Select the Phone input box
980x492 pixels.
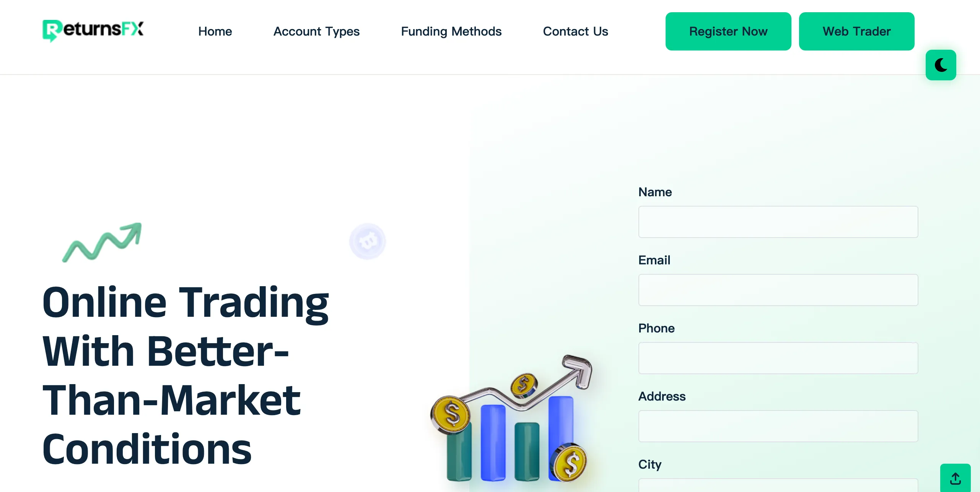point(778,358)
